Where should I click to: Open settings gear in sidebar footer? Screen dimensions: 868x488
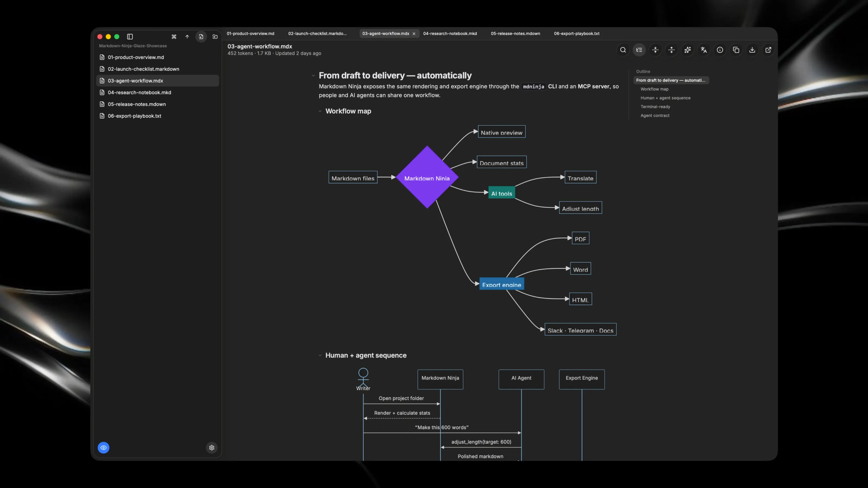(x=212, y=448)
